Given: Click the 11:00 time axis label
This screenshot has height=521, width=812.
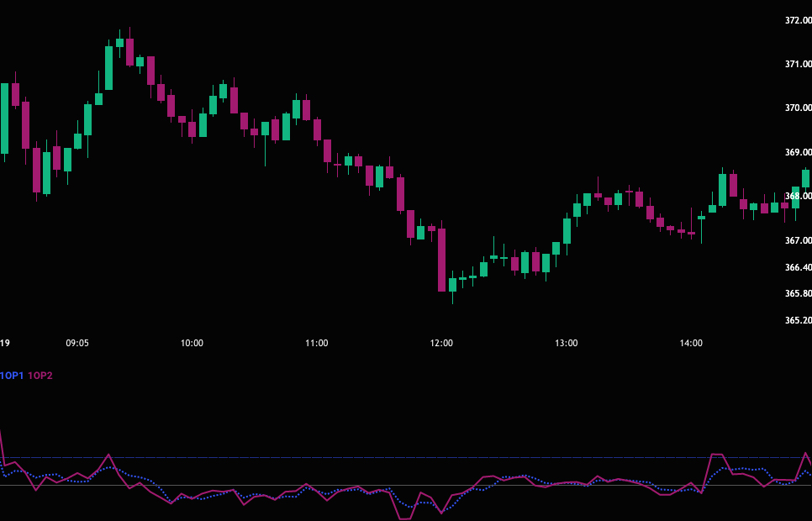Looking at the screenshot, I should (x=316, y=343).
